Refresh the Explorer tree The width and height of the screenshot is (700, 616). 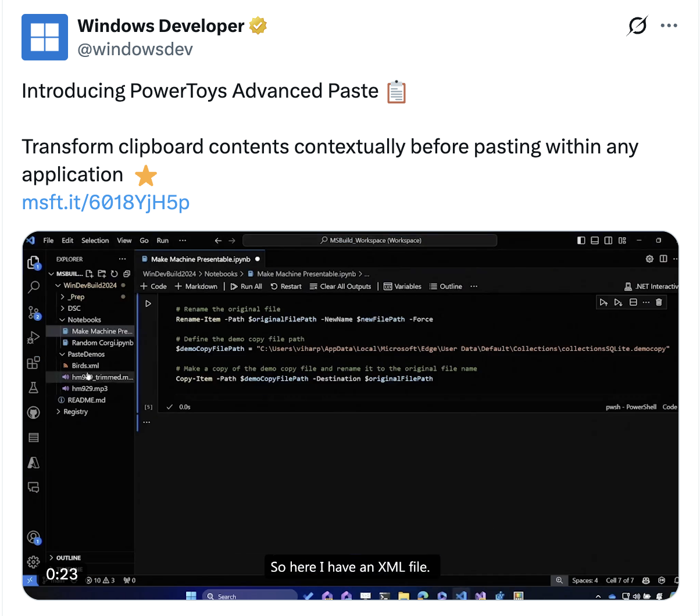coord(114,274)
